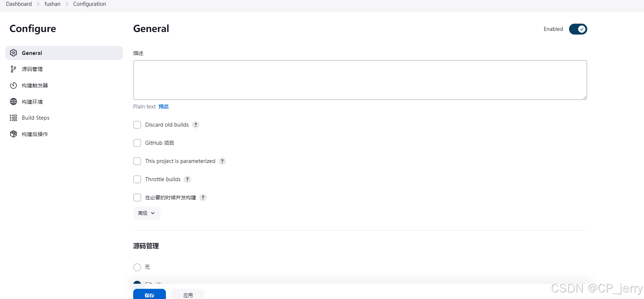Viewport: 644px width, 299px height.
Task: Expand the 高级 advanced options dropdown
Action: pyautogui.click(x=147, y=213)
